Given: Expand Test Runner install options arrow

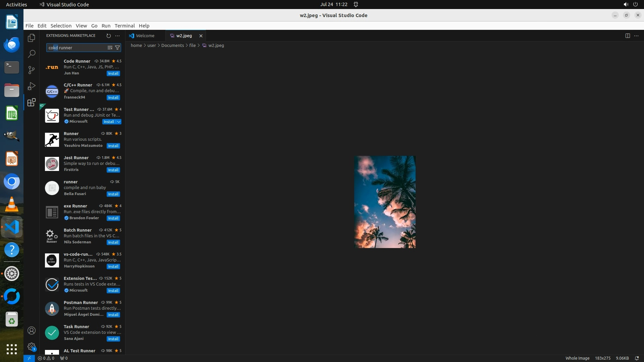Looking at the screenshot, I should point(119,122).
